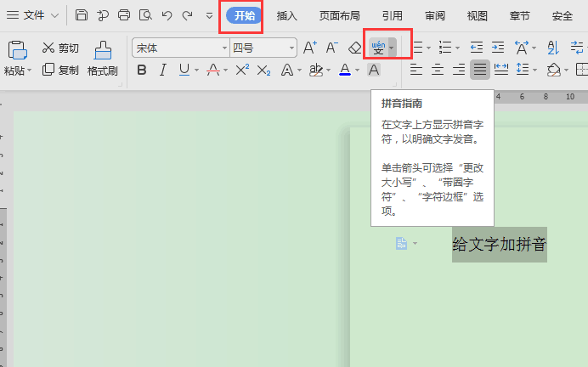The image size is (588, 367).
Task: Open line spacing icon
Action: point(523,70)
